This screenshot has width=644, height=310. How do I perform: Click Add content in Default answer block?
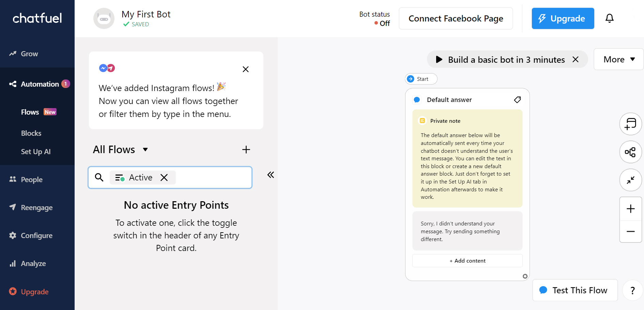click(467, 261)
